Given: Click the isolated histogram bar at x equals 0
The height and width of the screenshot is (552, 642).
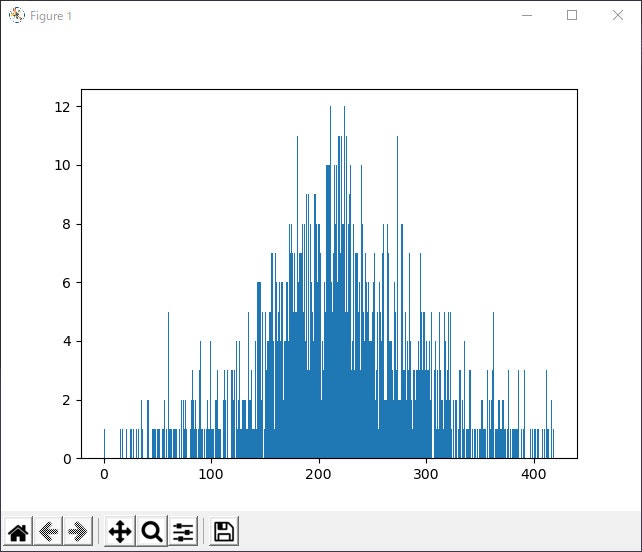Looking at the screenshot, I should coord(104,444).
